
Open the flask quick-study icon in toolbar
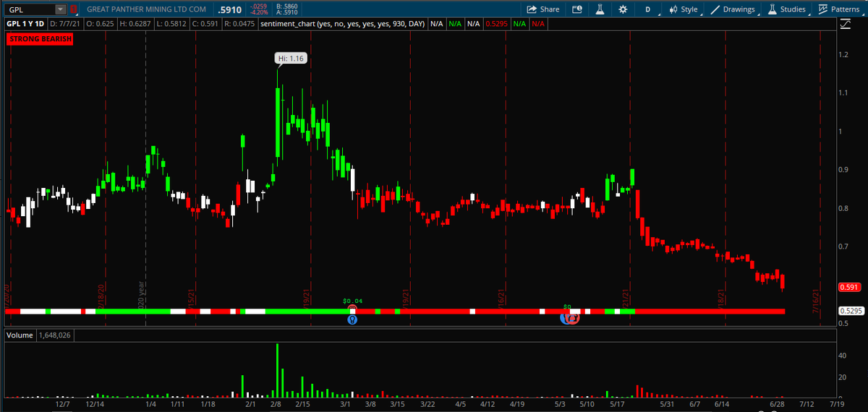(600, 9)
